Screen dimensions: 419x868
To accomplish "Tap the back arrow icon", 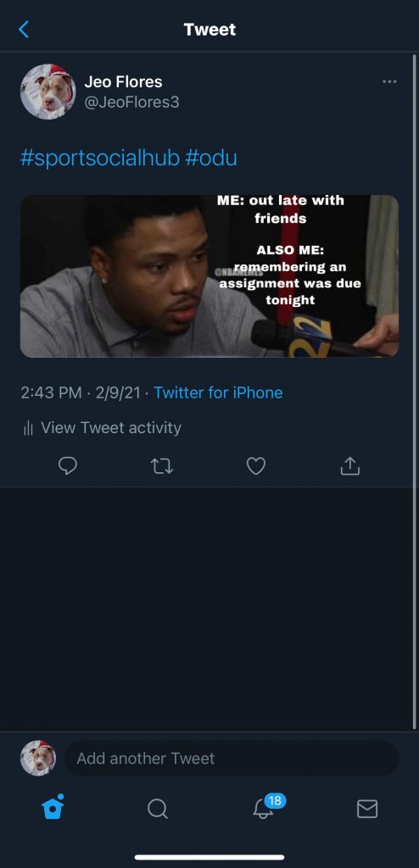I will (x=23, y=29).
